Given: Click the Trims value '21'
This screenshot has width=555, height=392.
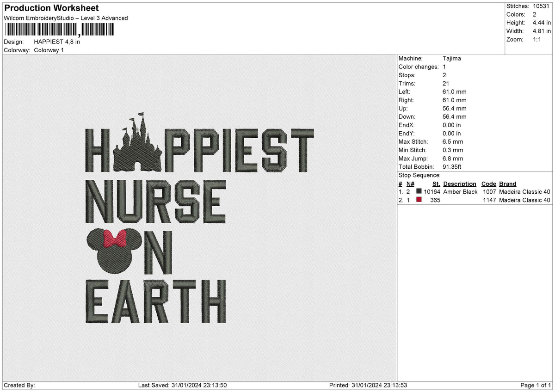Looking at the screenshot, I should [446, 83].
